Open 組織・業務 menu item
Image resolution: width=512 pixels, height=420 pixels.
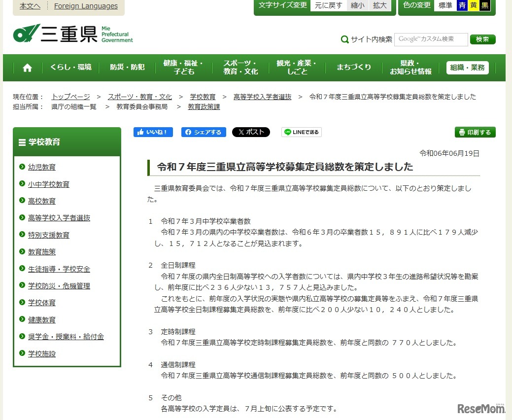click(467, 68)
